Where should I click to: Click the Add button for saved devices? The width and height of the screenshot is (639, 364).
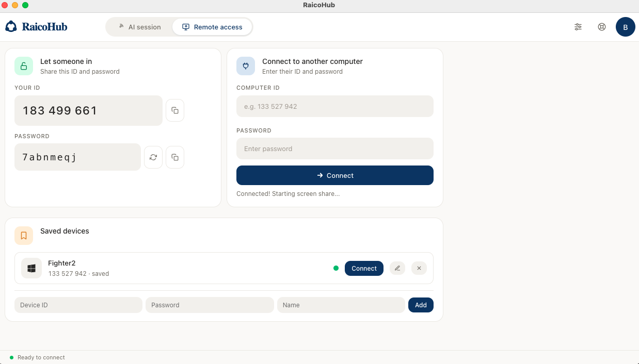421,305
